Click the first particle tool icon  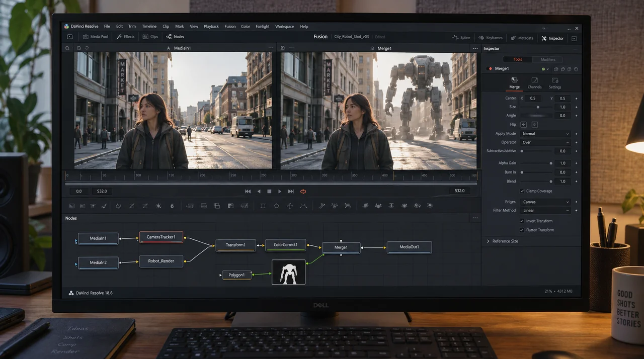click(321, 206)
